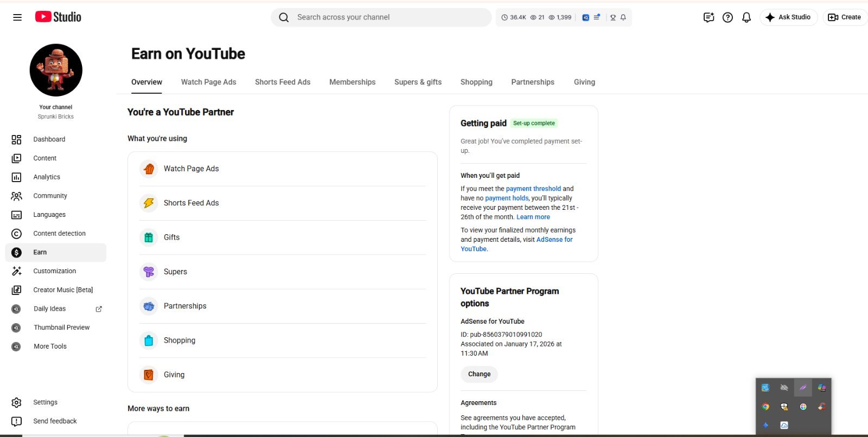The width and height of the screenshot is (868, 437).
Task: Click the small bell icon in stats bar
Action: [623, 17]
